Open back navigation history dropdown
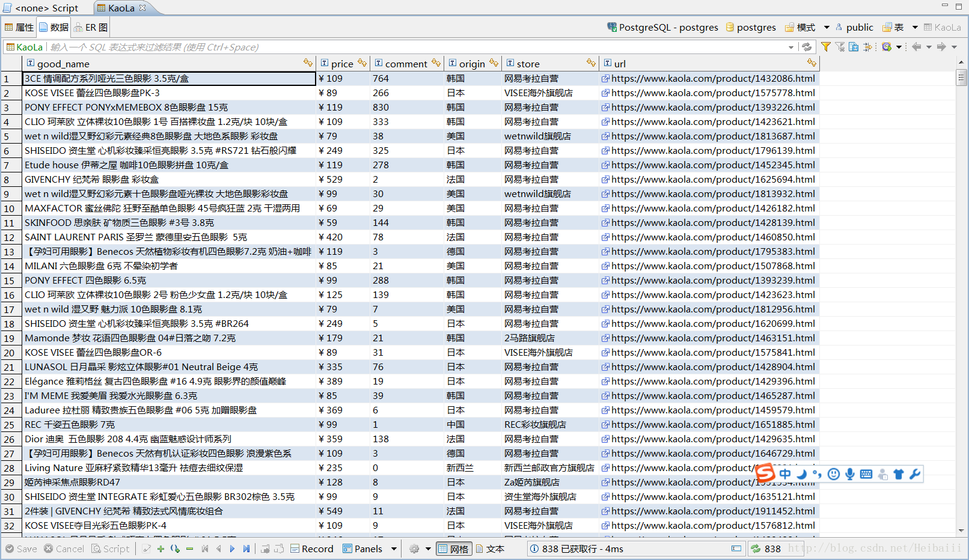This screenshot has width=969, height=560. (x=929, y=47)
